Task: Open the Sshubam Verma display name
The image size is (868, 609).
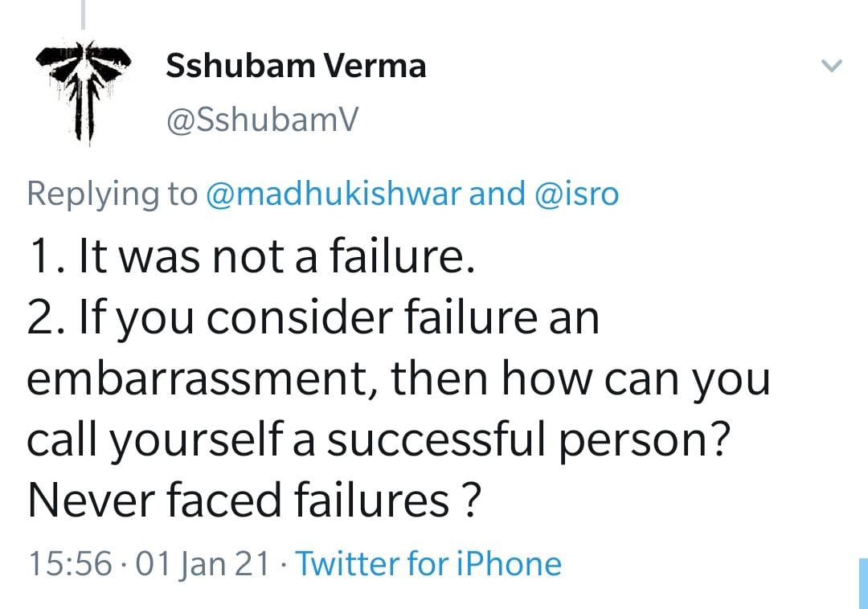Action: (295, 67)
